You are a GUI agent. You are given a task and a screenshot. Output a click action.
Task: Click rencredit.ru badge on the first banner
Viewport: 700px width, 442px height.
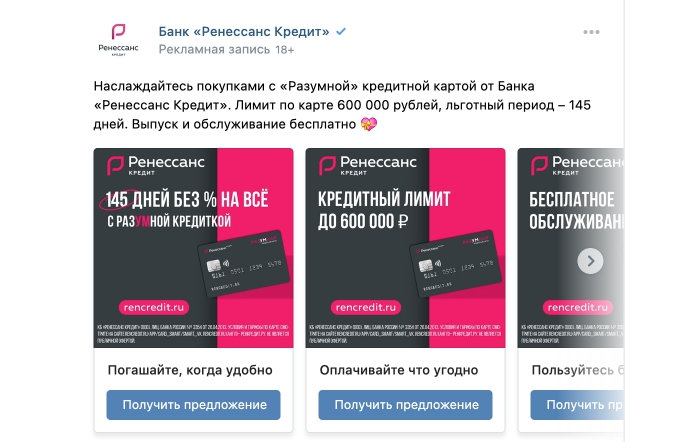[x=154, y=307]
